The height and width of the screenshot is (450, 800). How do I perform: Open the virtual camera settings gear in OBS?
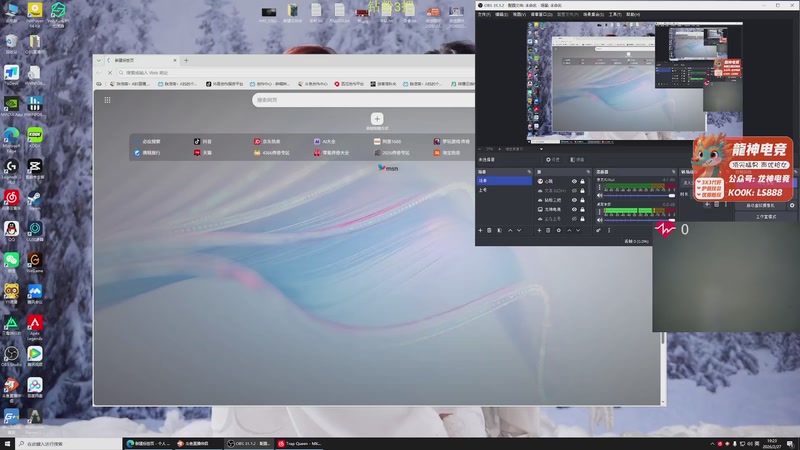792,205
